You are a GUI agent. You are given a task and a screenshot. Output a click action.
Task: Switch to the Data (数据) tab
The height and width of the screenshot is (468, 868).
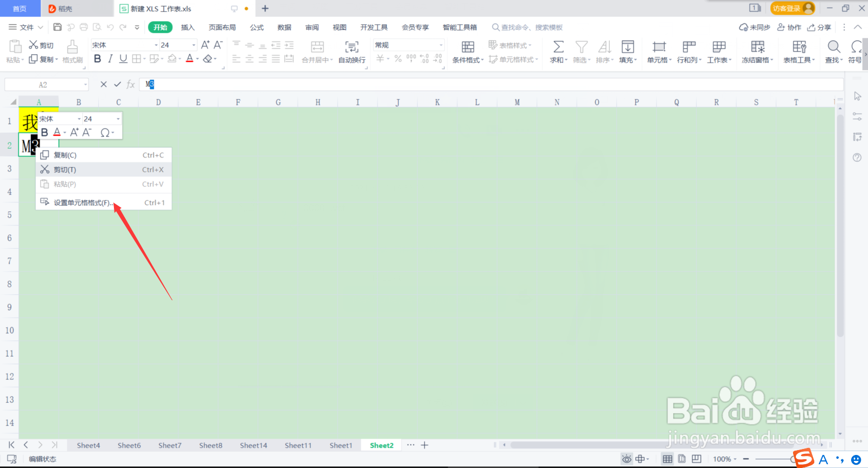[x=284, y=27]
